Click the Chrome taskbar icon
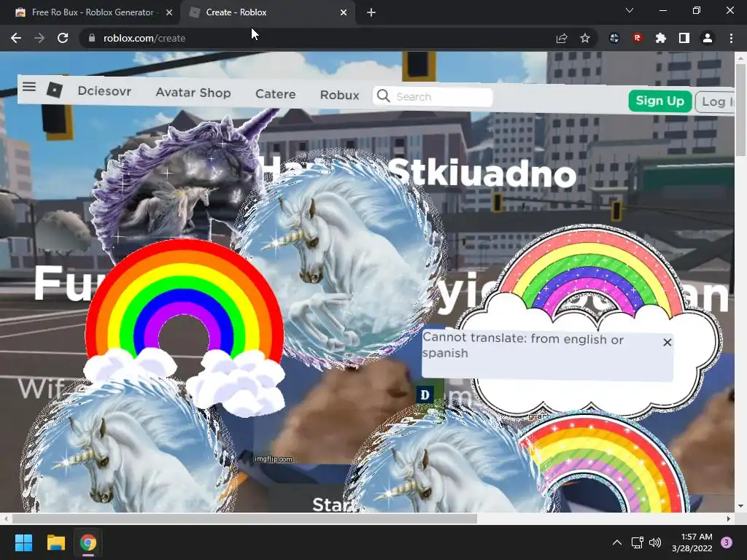 coord(88,542)
